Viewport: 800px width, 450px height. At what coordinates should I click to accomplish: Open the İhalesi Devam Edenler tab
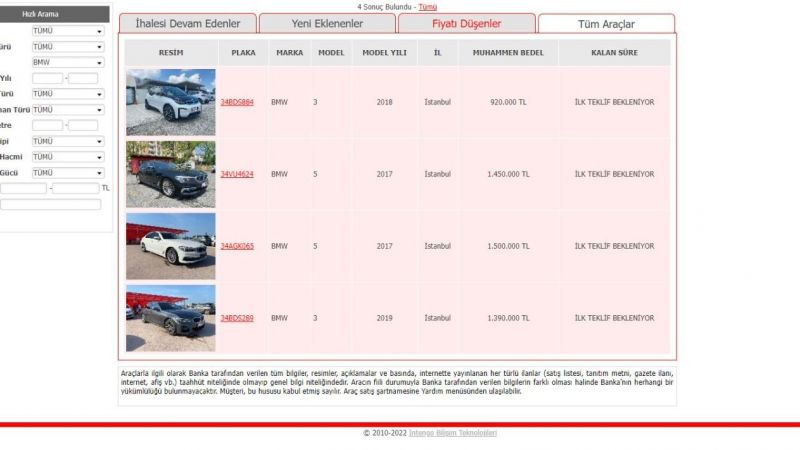[x=188, y=23]
